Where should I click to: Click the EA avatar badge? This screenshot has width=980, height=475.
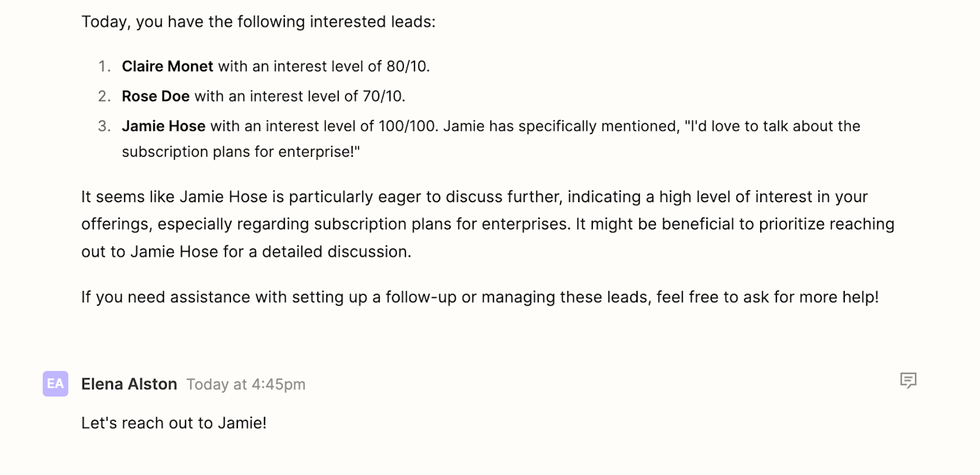pos(55,383)
